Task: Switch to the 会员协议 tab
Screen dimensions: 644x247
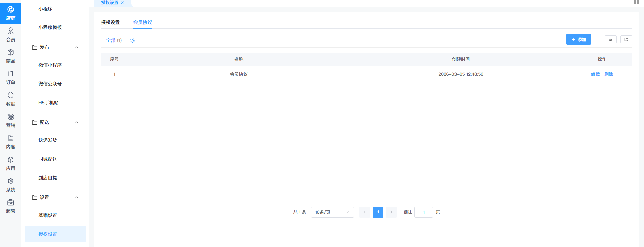Action: tap(143, 22)
